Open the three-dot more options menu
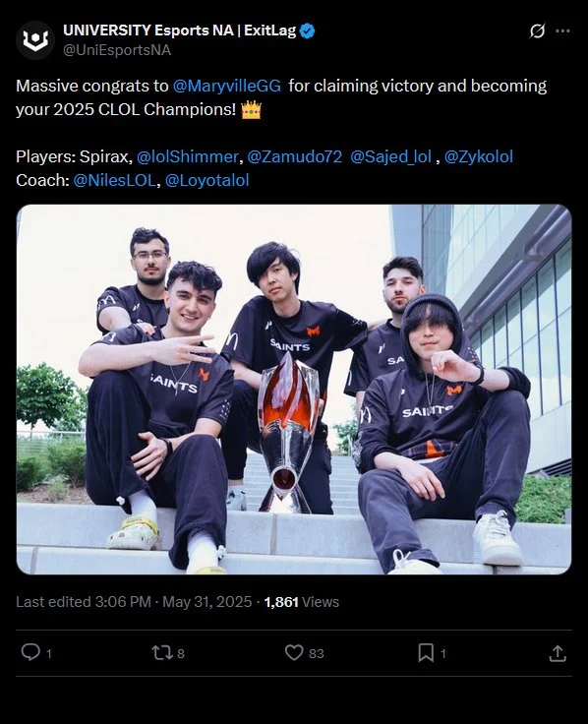The width and height of the screenshot is (588, 724). (562, 30)
